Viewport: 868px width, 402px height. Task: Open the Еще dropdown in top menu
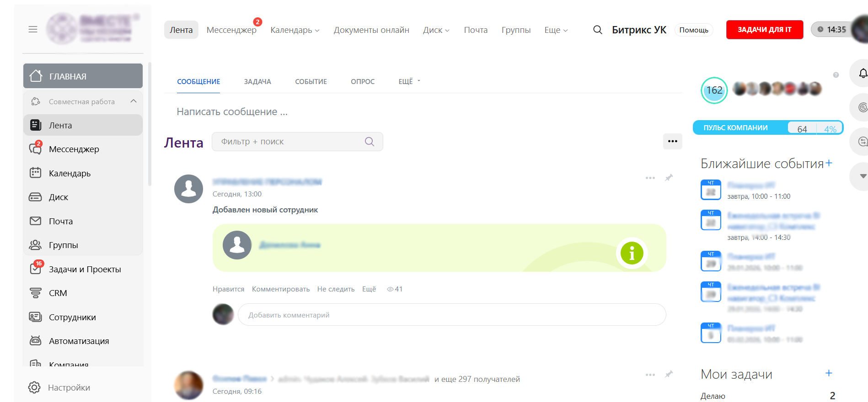(556, 30)
